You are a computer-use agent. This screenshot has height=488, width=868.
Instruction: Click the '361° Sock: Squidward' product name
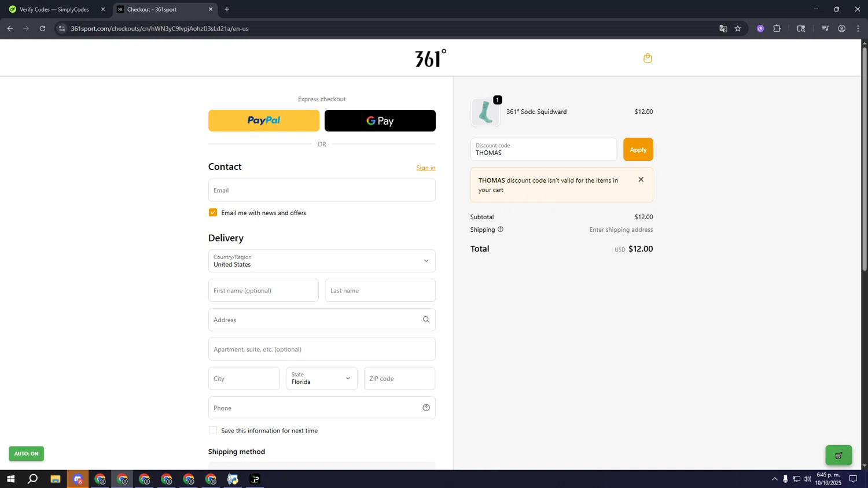coord(536,112)
